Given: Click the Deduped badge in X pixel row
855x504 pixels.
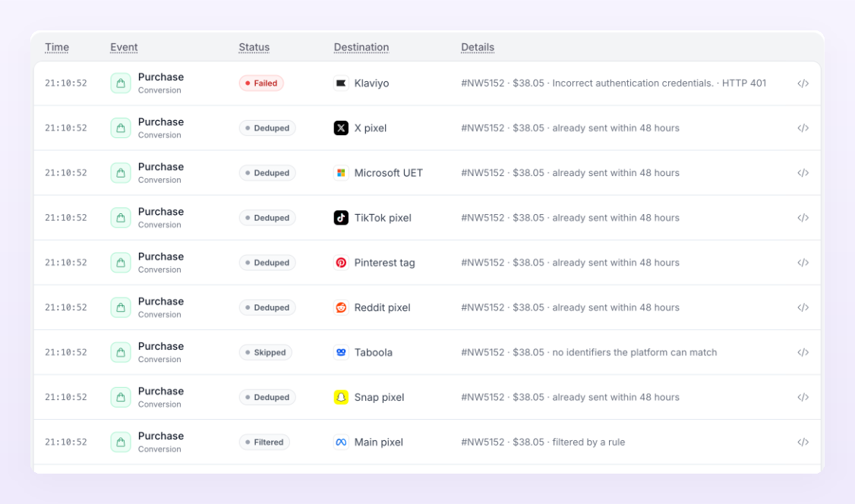Looking at the screenshot, I should click(267, 128).
